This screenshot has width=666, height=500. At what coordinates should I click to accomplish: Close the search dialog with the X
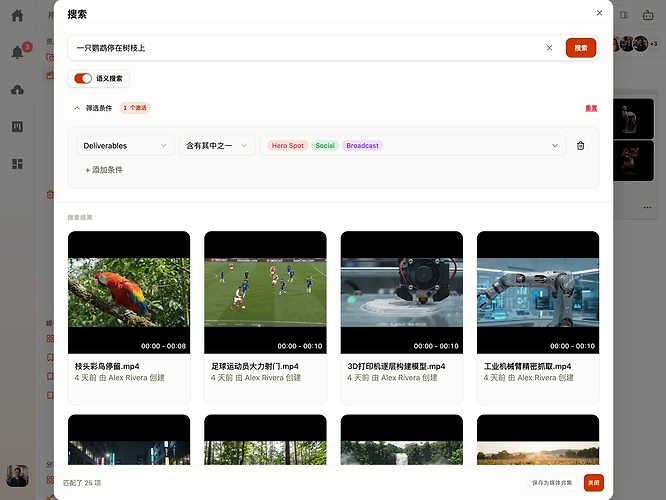pyautogui.click(x=599, y=13)
